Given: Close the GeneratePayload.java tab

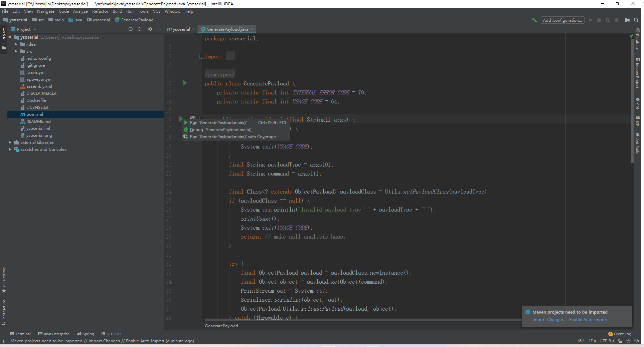Looking at the screenshot, I should tap(252, 29).
